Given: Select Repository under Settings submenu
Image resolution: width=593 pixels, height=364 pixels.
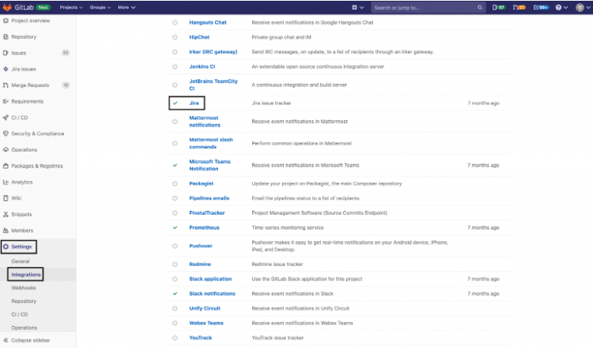Looking at the screenshot, I should click(24, 302).
